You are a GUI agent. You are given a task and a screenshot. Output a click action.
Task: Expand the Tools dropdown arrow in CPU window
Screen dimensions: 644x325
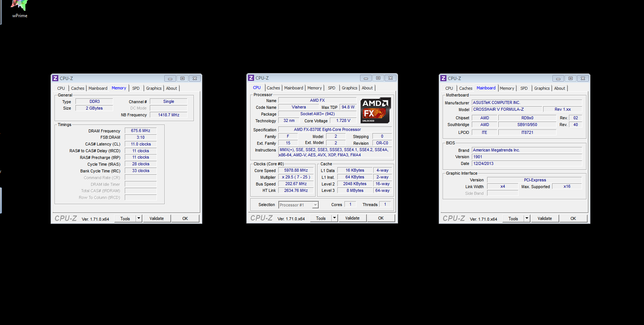click(335, 218)
